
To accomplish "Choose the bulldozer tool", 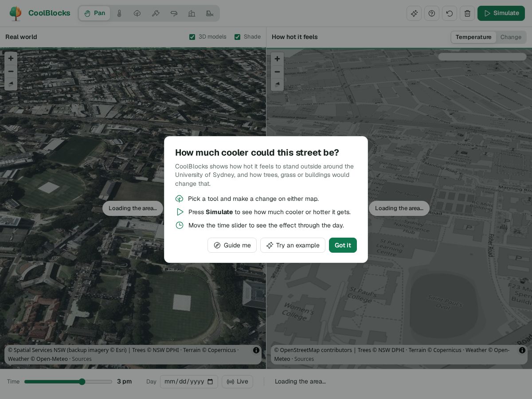I will tap(210, 13).
